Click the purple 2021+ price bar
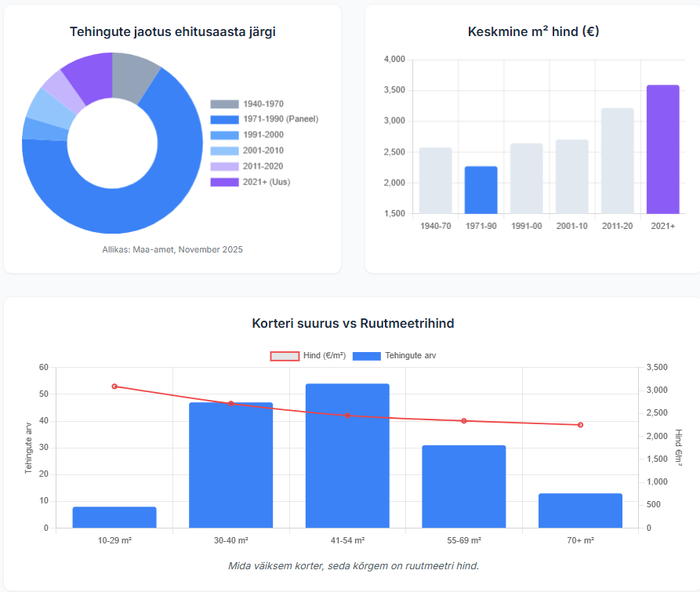Image resolution: width=700 pixels, height=592 pixels. 662,149
